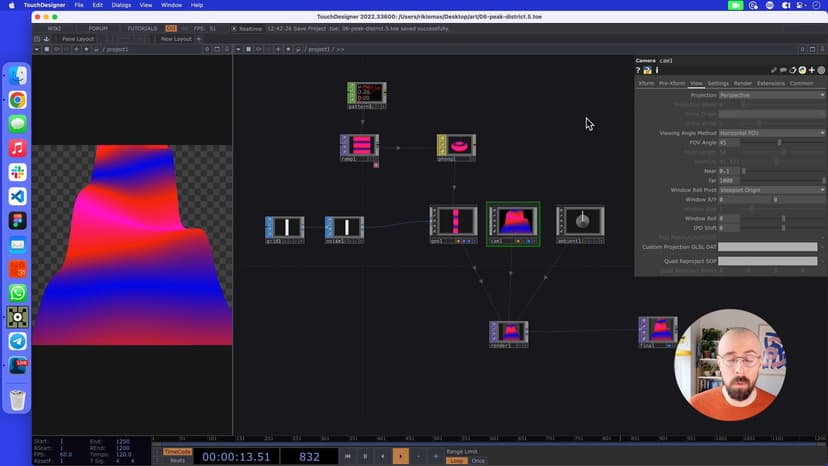Viewport: 828px width, 466px height.
Task: Click the New Layout button
Action: (x=175, y=39)
